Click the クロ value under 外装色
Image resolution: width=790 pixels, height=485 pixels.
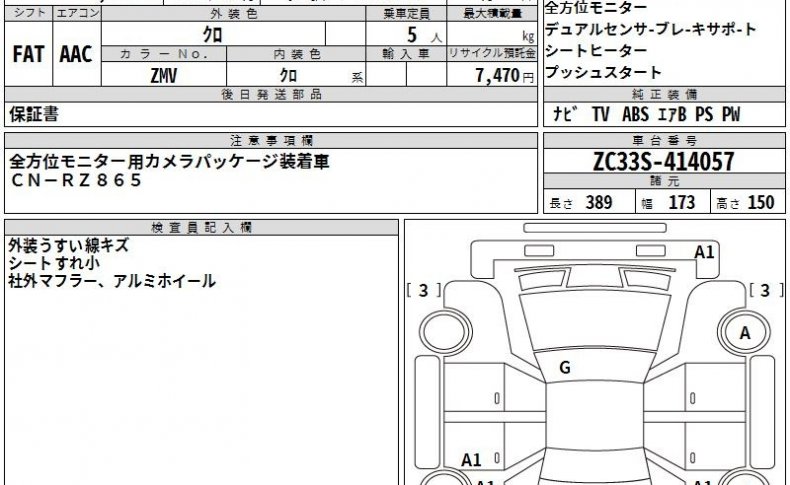click(213, 34)
